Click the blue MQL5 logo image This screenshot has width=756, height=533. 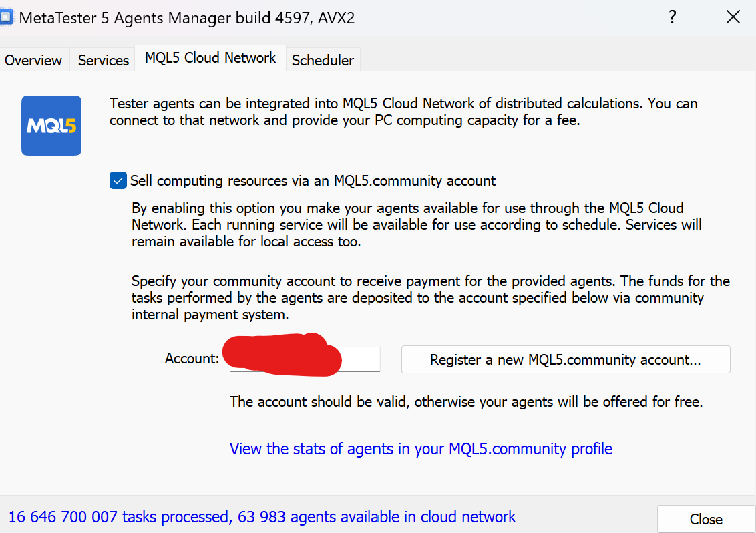coord(51,126)
